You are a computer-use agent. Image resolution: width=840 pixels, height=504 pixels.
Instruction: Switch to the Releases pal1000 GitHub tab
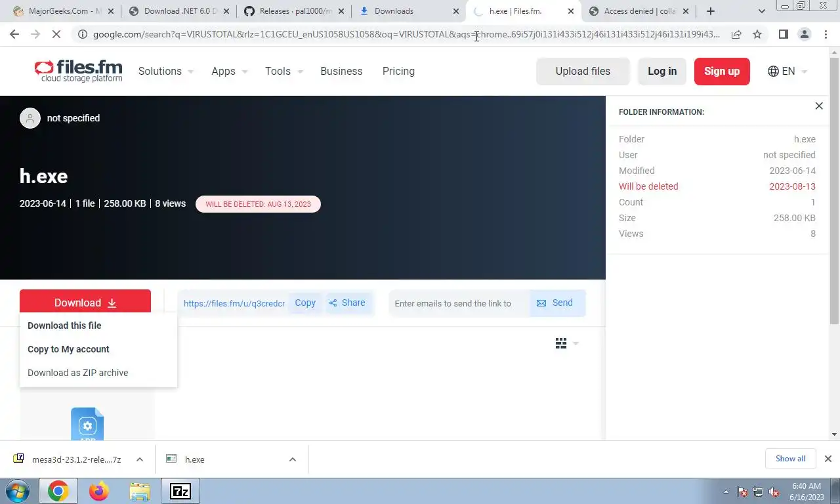pos(294,11)
